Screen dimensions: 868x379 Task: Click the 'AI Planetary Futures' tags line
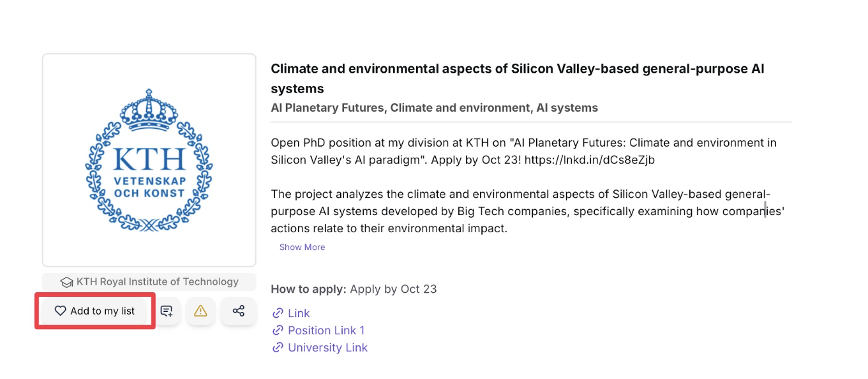[434, 108]
